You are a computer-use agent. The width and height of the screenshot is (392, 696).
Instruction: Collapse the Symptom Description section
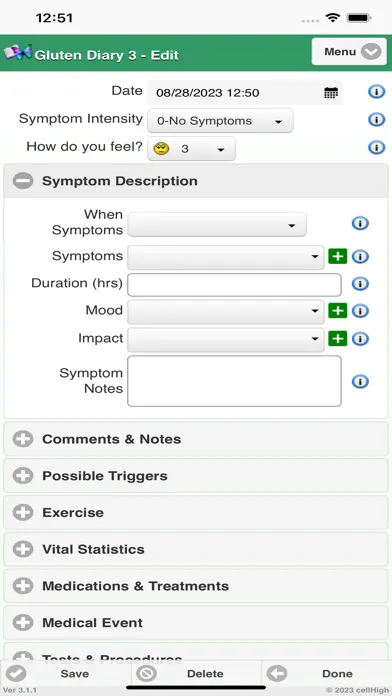(x=196, y=181)
